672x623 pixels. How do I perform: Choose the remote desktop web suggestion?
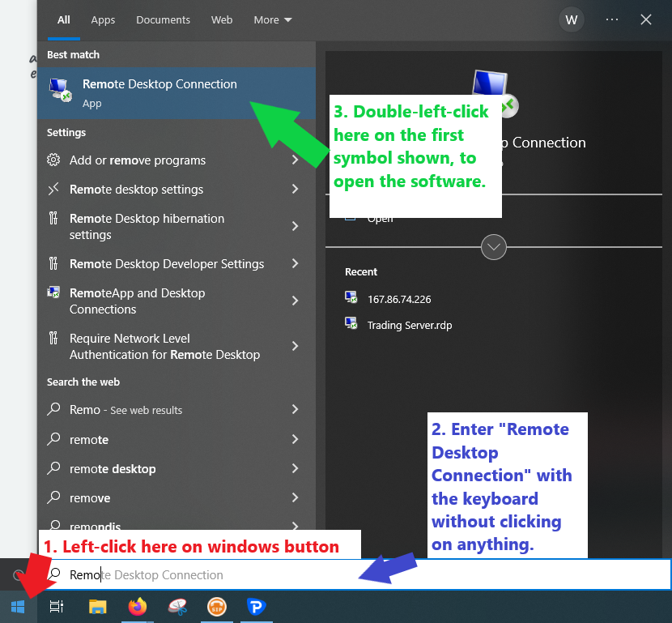point(177,468)
